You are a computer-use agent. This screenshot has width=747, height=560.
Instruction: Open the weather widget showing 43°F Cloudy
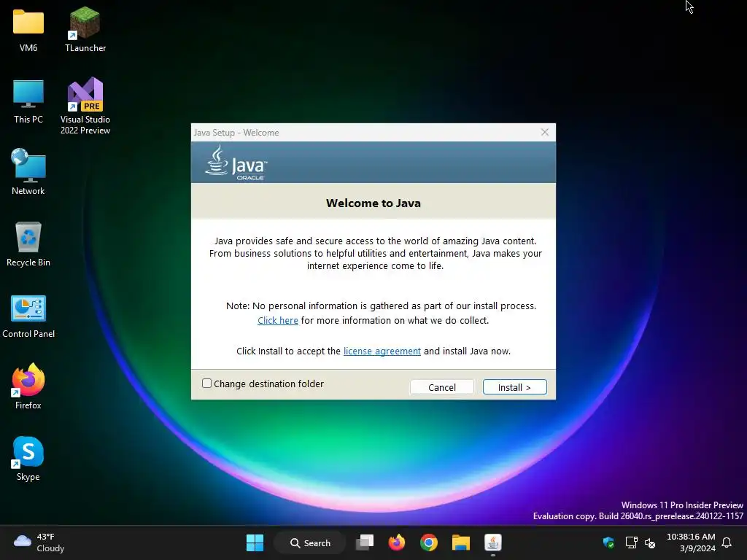click(x=39, y=542)
